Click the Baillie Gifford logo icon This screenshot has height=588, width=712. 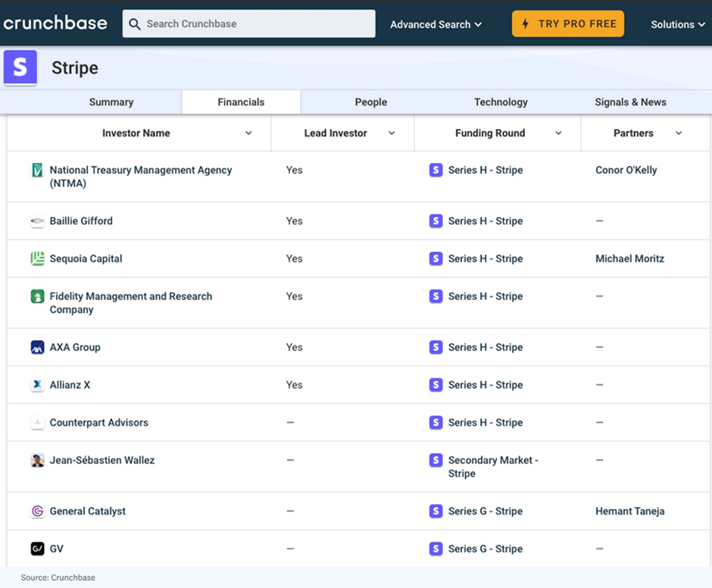[37, 220]
